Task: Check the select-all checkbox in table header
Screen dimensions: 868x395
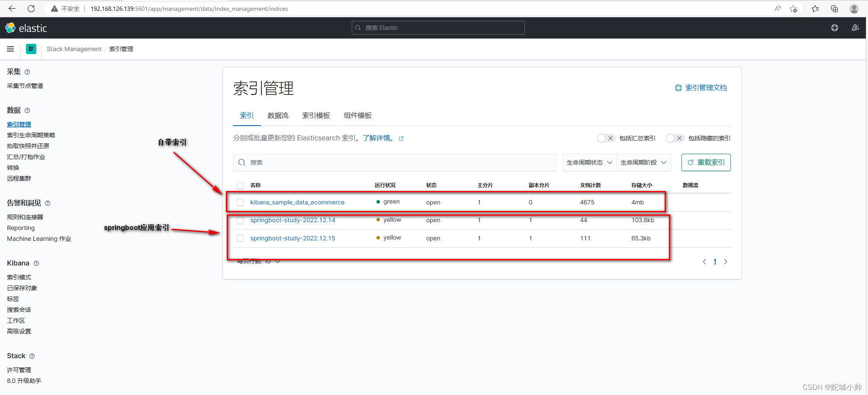Action: pyautogui.click(x=240, y=185)
